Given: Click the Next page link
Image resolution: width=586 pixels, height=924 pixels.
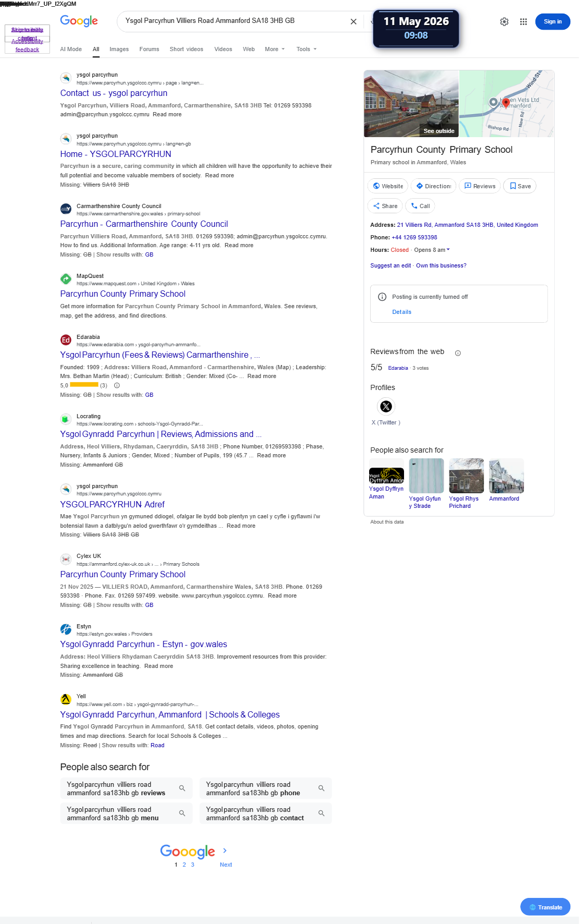Looking at the screenshot, I should coord(226,865).
